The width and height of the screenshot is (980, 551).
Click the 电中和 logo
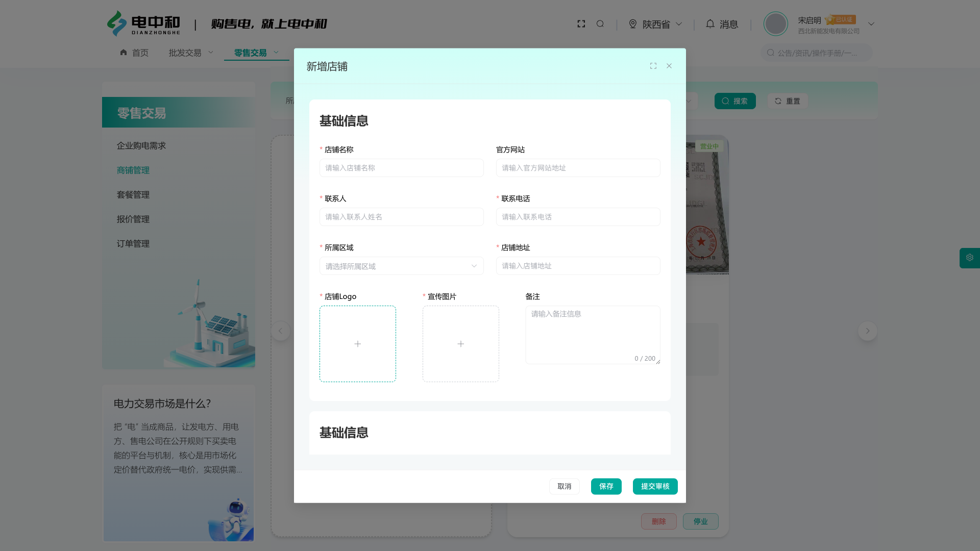[143, 24]
